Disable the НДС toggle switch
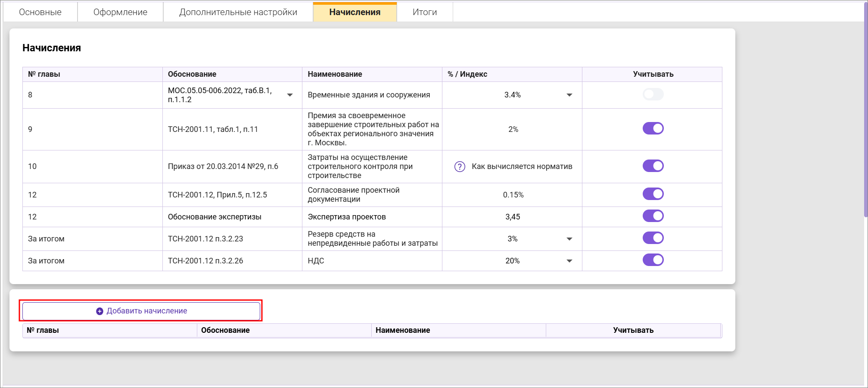Viewport: 868px width, 388px height. (x=653, y=260)
